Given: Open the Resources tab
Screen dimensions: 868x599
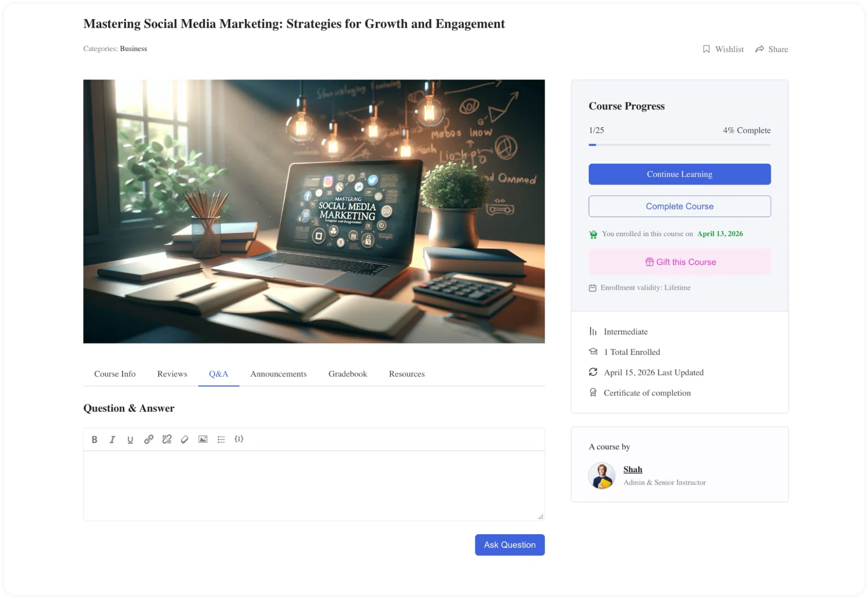Looking at the screenshot, I should click(406, 374).
